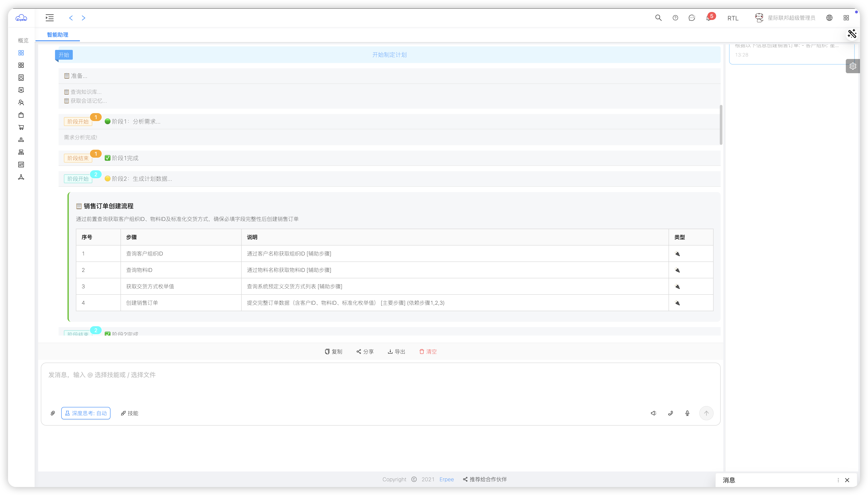Screen dimensions: 868x495
Task: Toggle 深度思考: 自动 mode
Action: (x=86, y=413)
